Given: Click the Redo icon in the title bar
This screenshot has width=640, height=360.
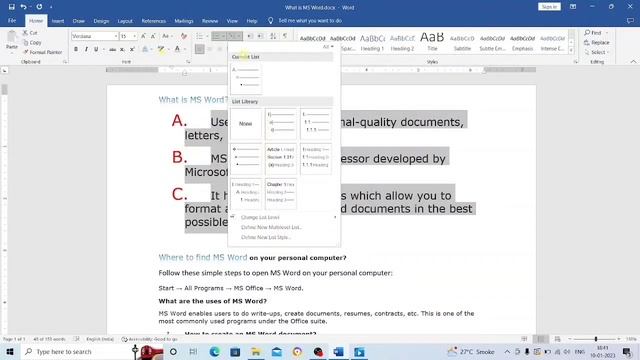Looking at the screenshot, I should tap(39, 7).
